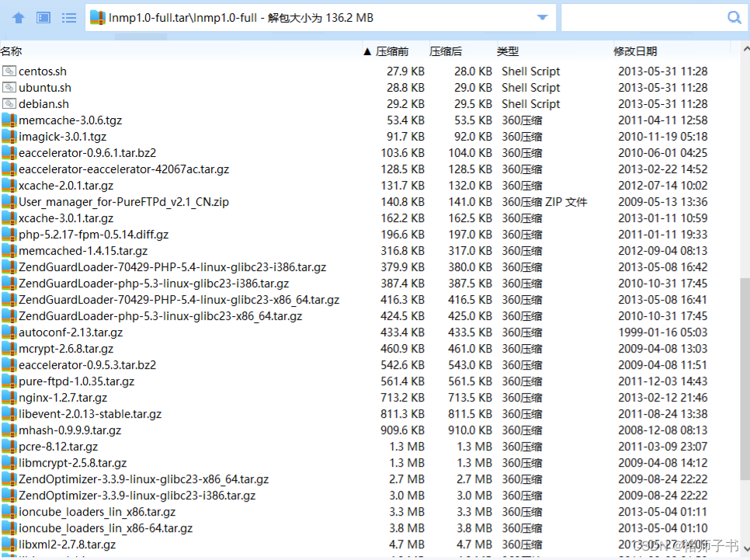Select file ZendGuardLoader-php-5.3-linux-glibc23-x86_64.tar.gz
This screenshot has height=560, width=750.
tap(160, 316)
